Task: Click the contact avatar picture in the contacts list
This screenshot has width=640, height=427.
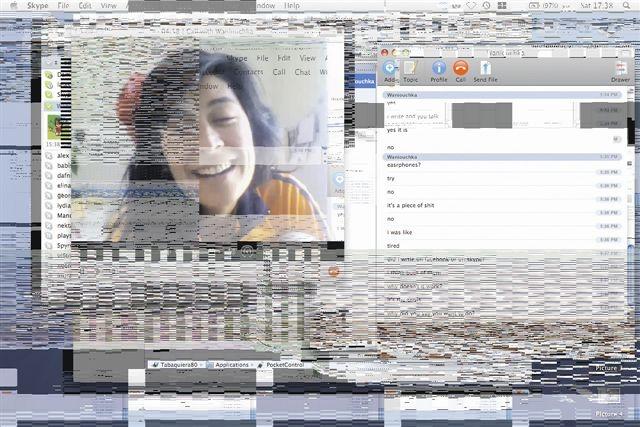Action: 53,127
